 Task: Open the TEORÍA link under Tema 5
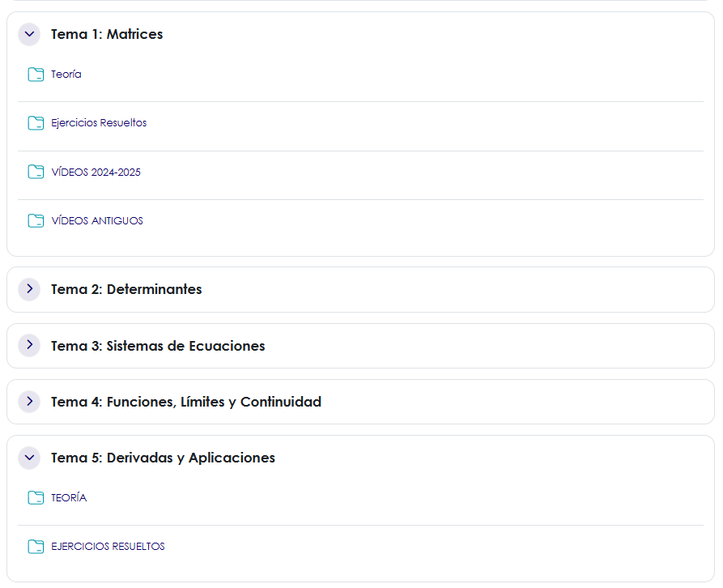click(69, 498)
